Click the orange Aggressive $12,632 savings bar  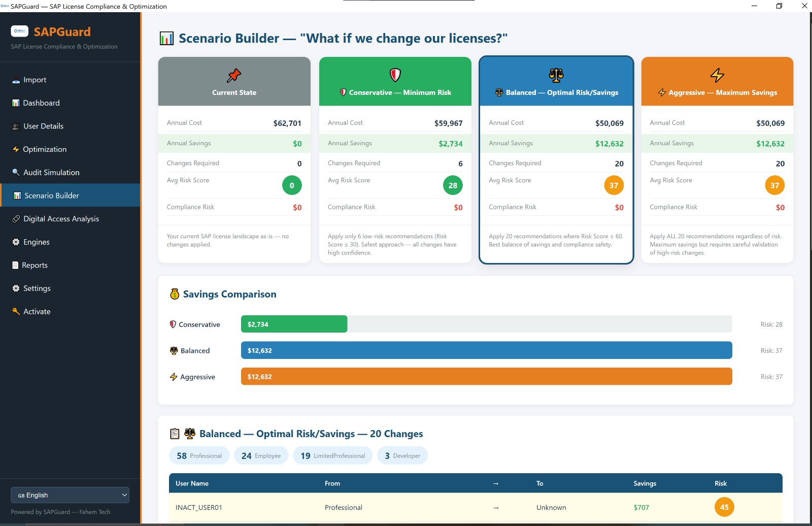coord(486,376)
